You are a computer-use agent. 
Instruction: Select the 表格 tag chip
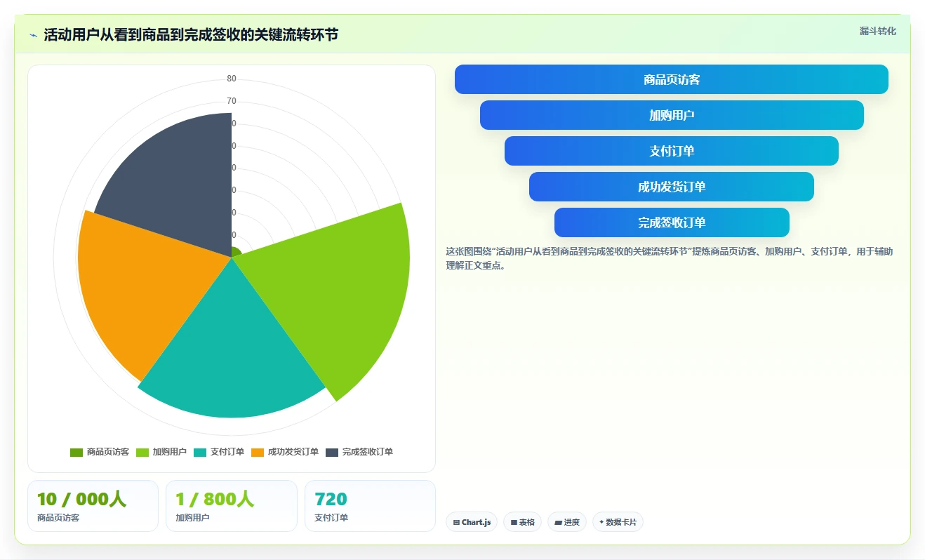click(x=522, y=522)
